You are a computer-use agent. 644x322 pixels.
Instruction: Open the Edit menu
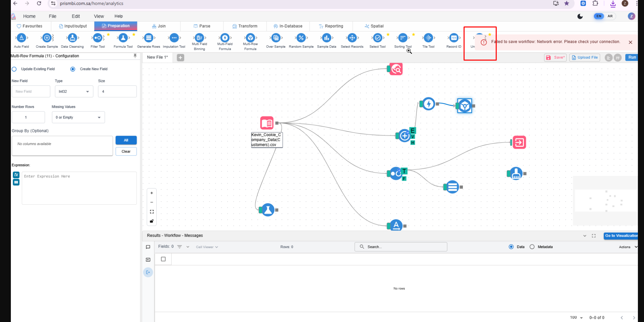(x=76, y=16)
